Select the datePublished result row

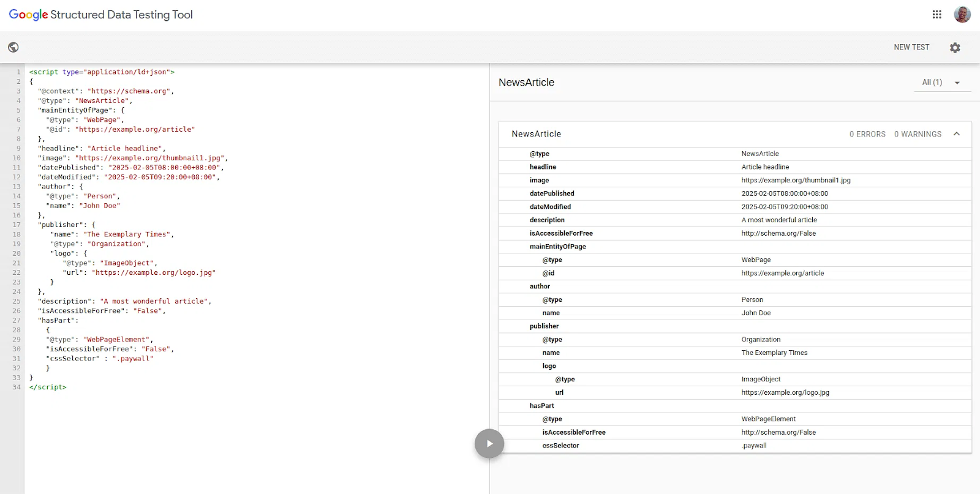click(735, 193)
